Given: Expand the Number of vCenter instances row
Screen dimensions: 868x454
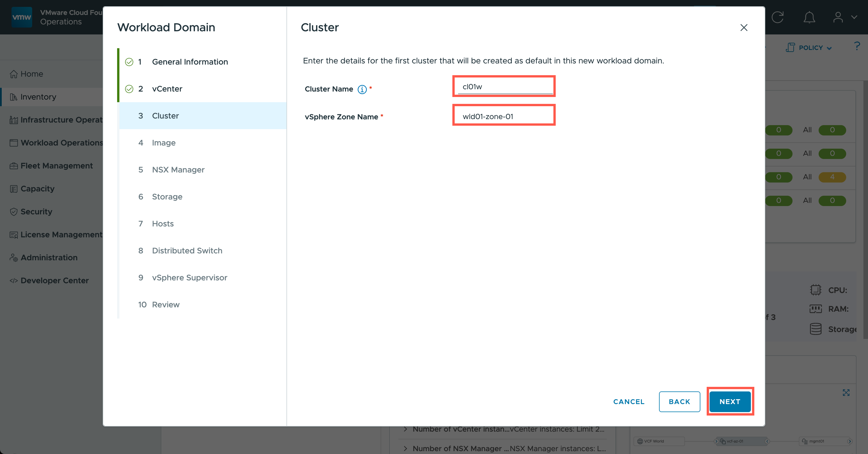Looking at the screenshot, I should pyautogui.click(x=405, y=429).
